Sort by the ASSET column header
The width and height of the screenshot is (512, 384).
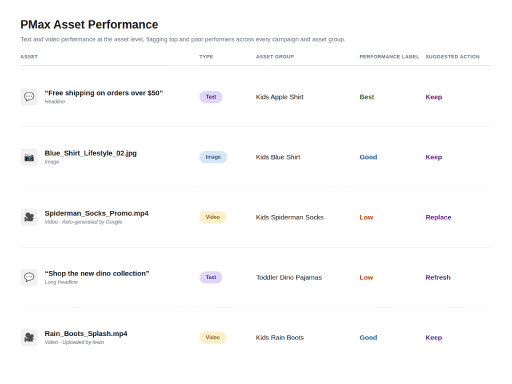click(x=29, y=57)
